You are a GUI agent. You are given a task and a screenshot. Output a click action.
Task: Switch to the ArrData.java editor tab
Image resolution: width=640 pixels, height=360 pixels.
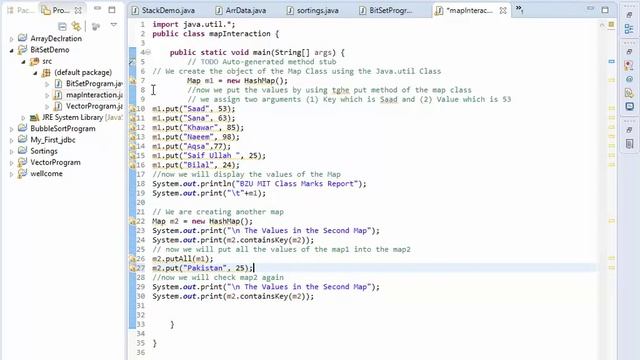point(241,11)
